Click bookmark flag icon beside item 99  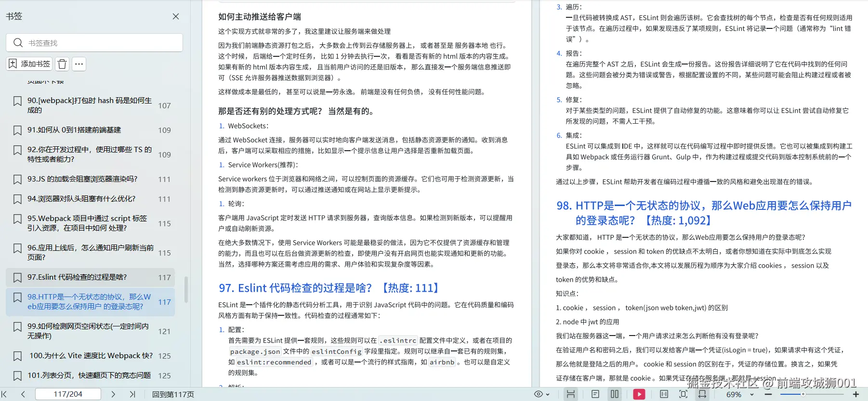tap(17, 327)
